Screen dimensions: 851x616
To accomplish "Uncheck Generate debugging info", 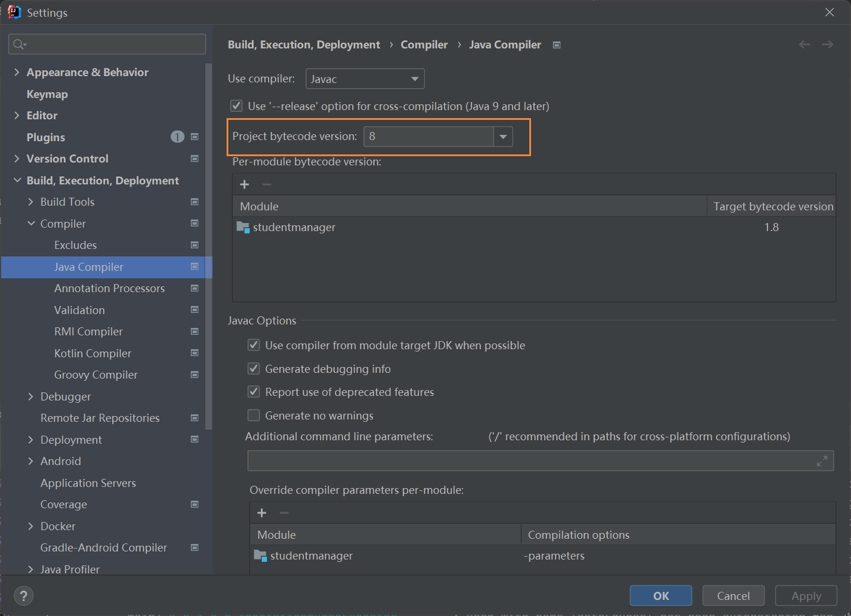I will [254, 369].
